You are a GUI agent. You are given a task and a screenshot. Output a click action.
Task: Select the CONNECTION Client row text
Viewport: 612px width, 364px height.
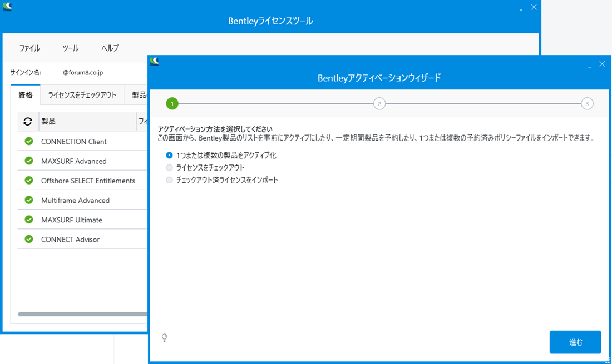tap(74, 142)
